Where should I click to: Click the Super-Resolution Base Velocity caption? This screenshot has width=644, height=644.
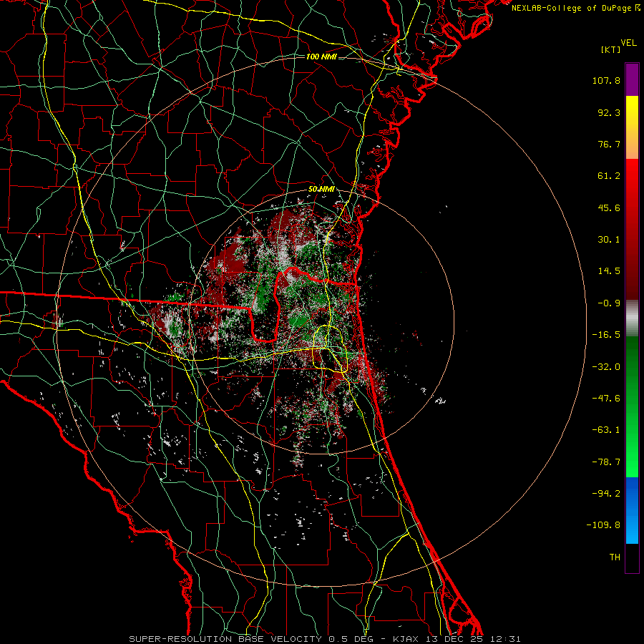pos(325,639)
